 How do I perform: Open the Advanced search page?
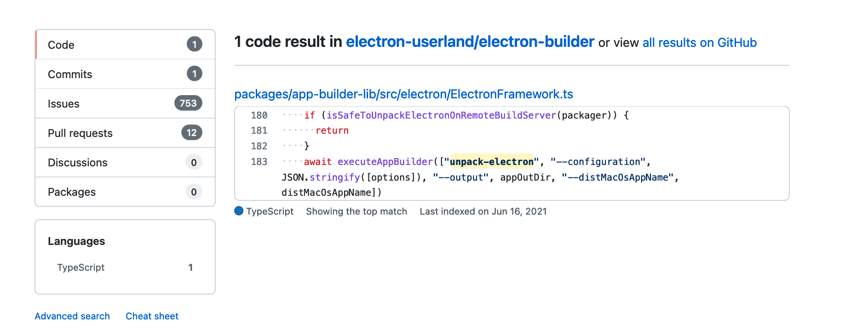pos(72,316)
